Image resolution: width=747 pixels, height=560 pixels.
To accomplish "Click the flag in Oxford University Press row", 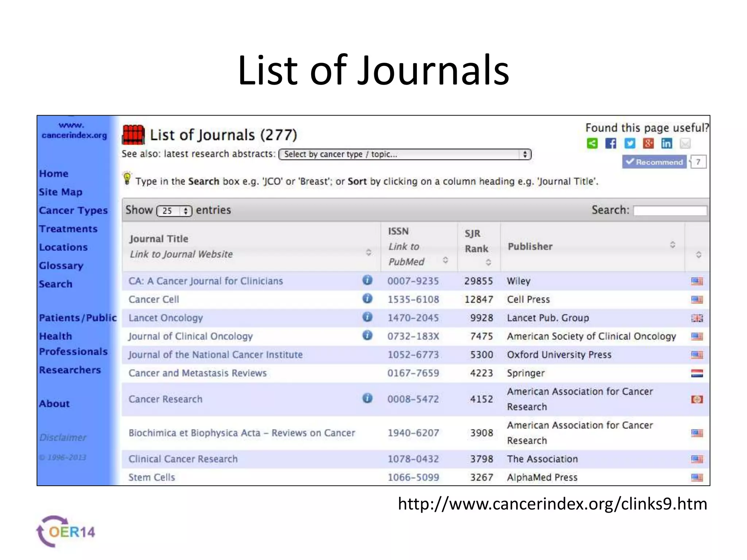I will 697,355.
